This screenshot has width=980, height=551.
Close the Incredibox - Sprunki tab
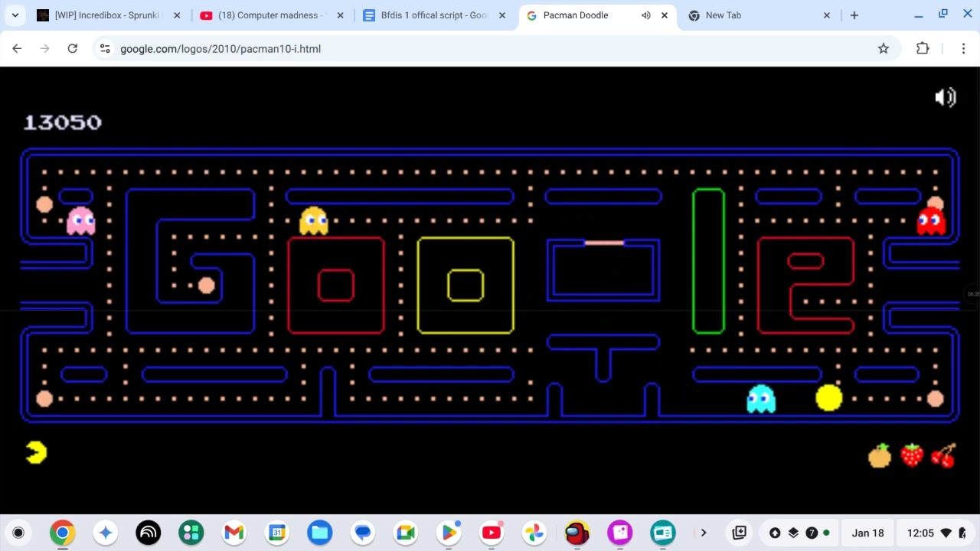(177, 15)
